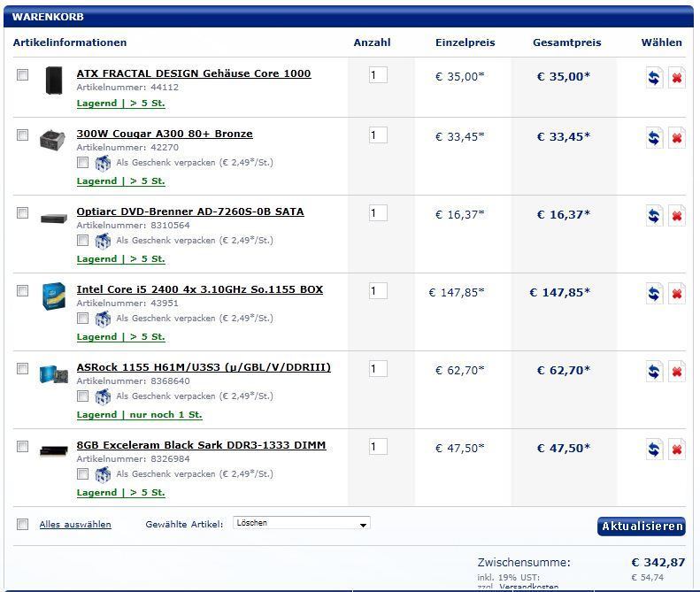The height and width of the screenshot is (592, 700).
Task: Click quantity field for 300W Cougar A300
Action: click(378, 135)
